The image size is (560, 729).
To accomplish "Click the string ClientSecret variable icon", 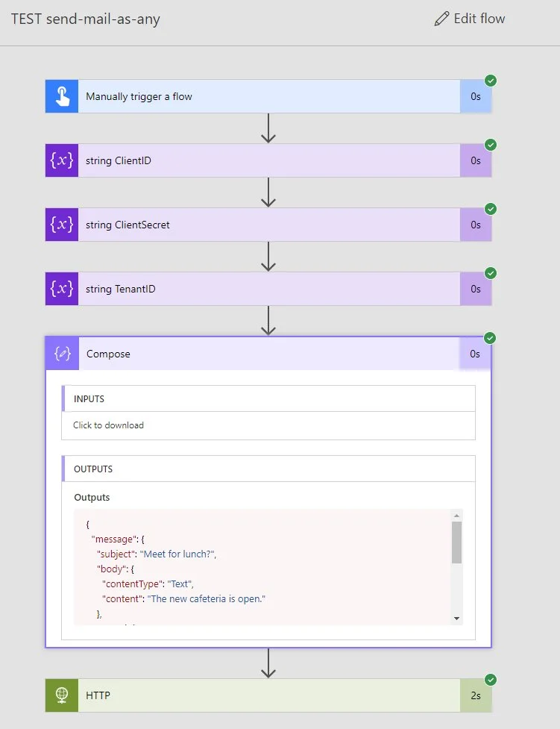I will point(61,225).
